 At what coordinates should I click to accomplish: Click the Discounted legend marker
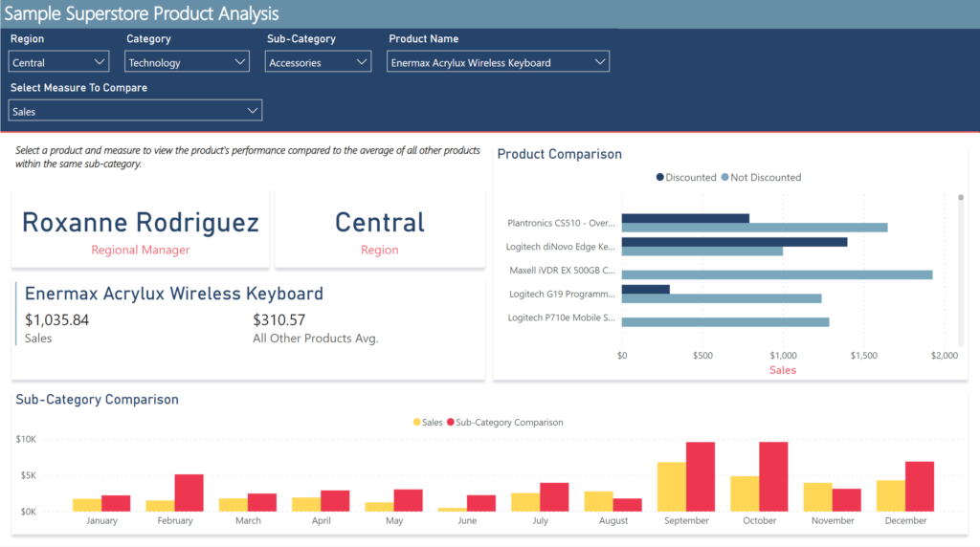coord(660,177)
